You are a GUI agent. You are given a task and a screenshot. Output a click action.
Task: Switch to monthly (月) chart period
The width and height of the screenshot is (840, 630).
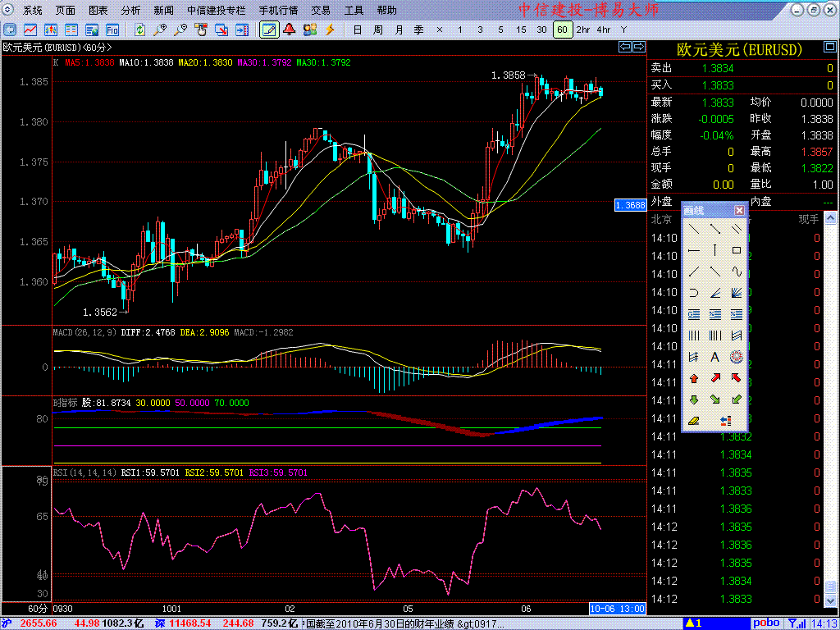(399, 30)
